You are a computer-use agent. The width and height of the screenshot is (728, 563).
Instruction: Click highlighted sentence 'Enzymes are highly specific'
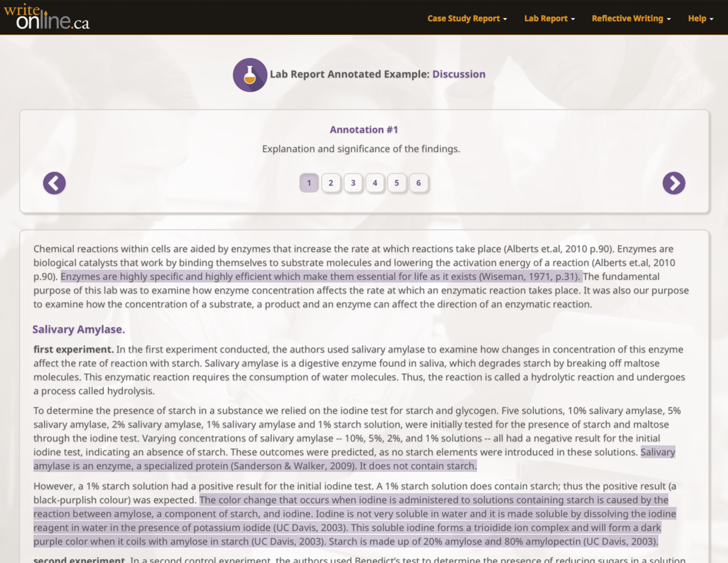tap(321, 277)
